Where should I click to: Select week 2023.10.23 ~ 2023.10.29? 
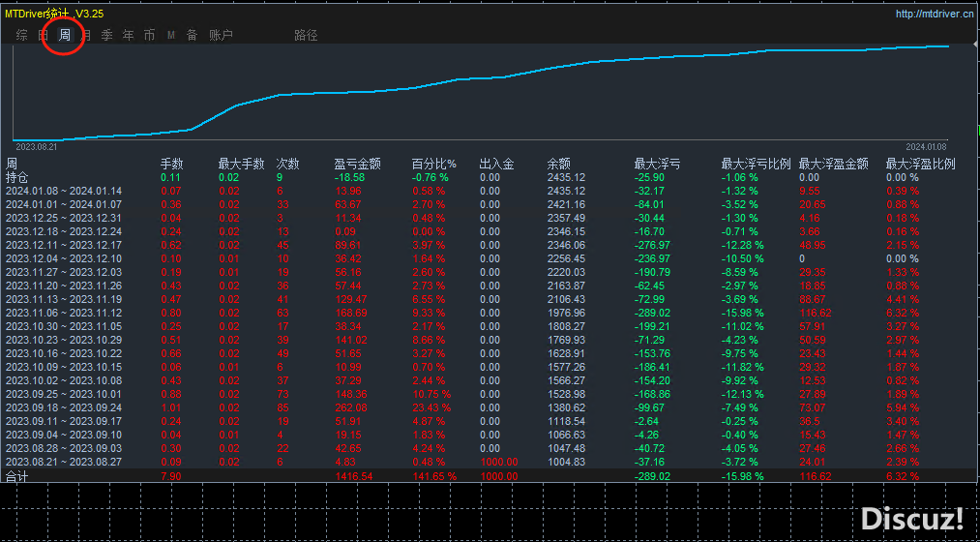click(64, 340)
